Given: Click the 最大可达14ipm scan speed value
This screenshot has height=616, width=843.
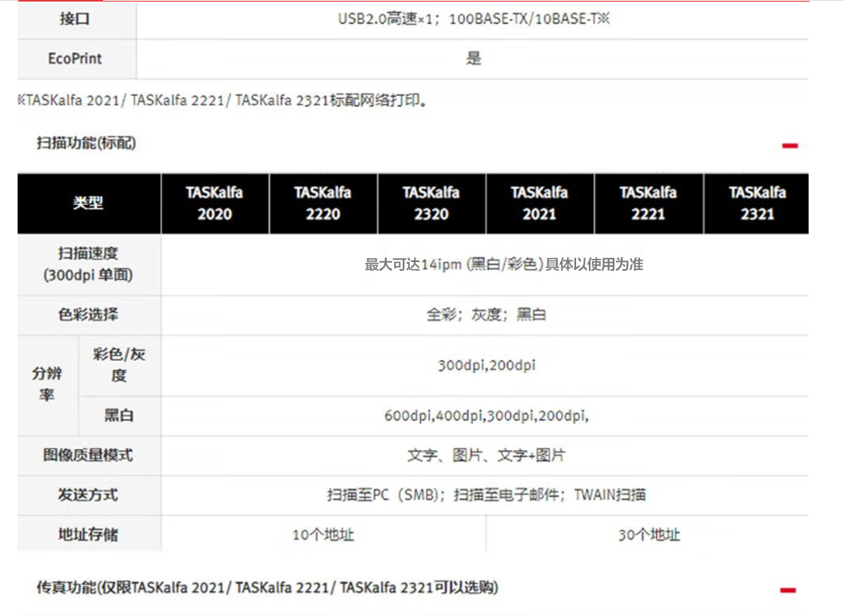Looking at the screenshot, I should [x=503, y=264].
